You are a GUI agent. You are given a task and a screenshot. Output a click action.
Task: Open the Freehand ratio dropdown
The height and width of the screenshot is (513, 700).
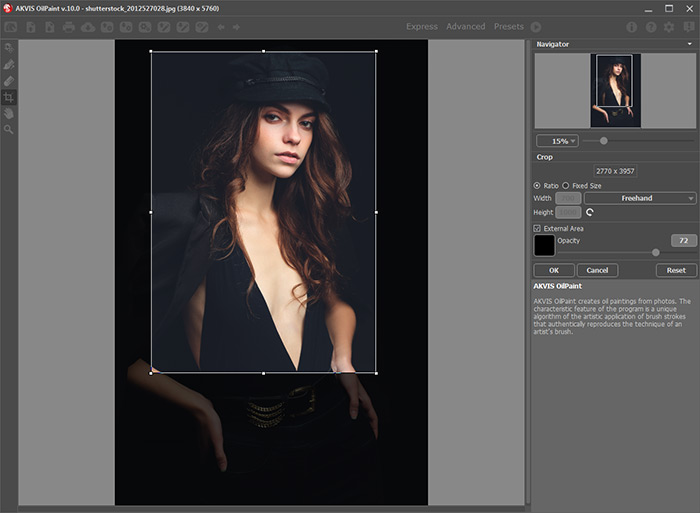[x=640, y=198]
